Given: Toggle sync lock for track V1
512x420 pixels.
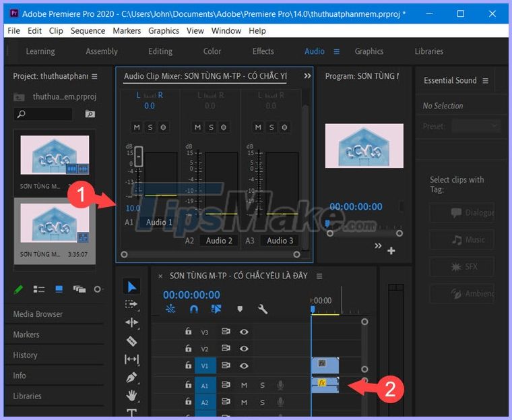Looking at the screenshot, I should click(226, 365).
